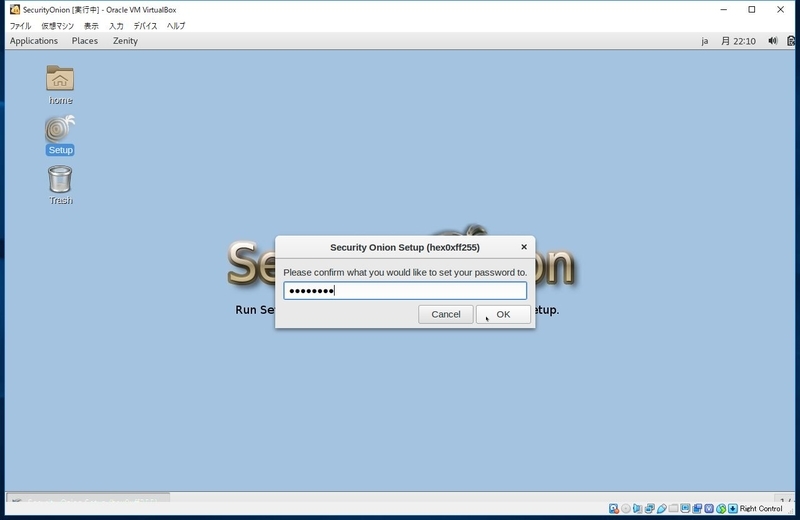800x520 pixels.
Task: Click the volume speaker icon in the top panel
Action: click(772, 41)
